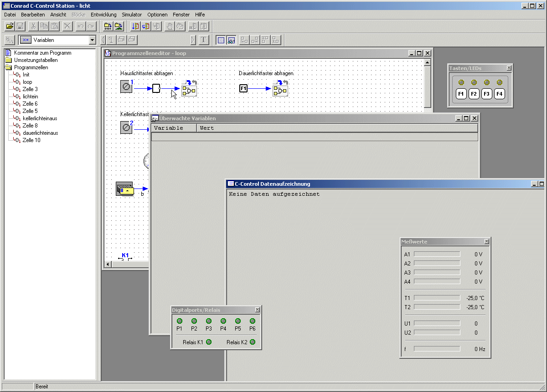Open the Entwicklung menu
The width and height of the screenshot is (547, 392).
(103, 15)
